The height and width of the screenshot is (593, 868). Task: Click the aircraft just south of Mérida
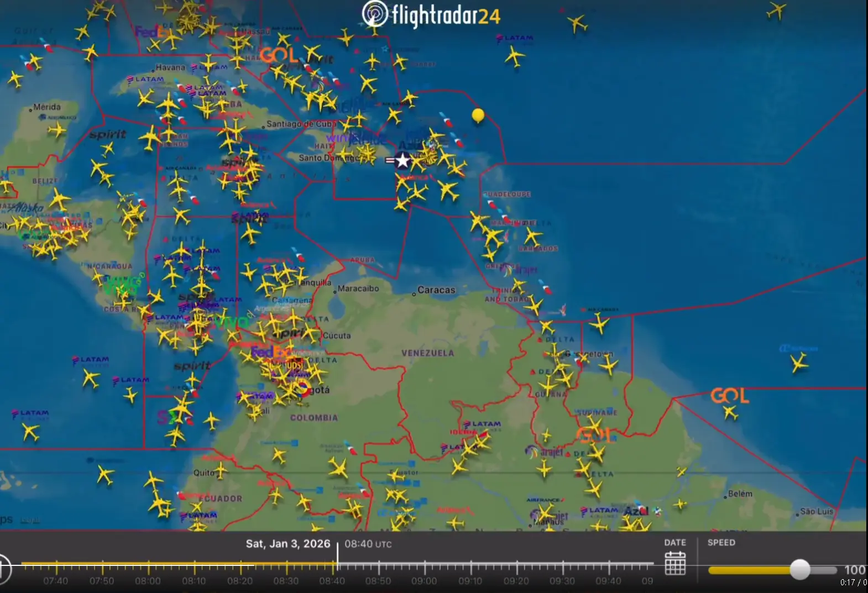pos(56,130)
